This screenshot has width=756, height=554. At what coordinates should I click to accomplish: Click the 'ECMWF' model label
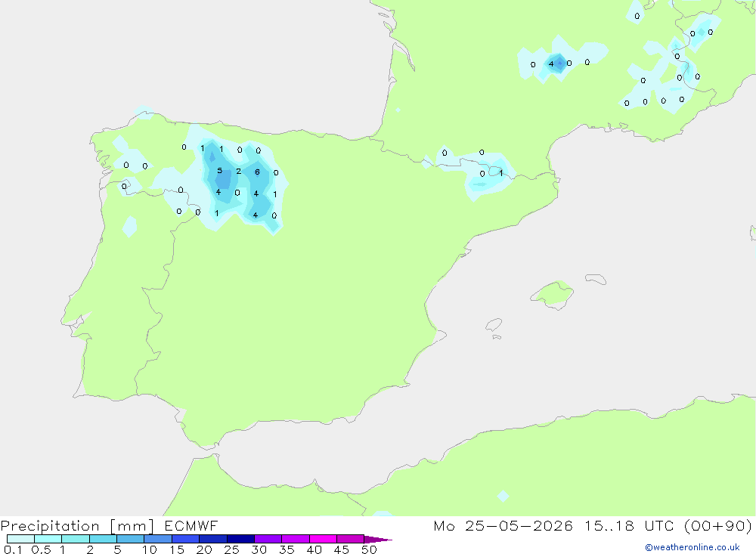(x=191, y=525)
